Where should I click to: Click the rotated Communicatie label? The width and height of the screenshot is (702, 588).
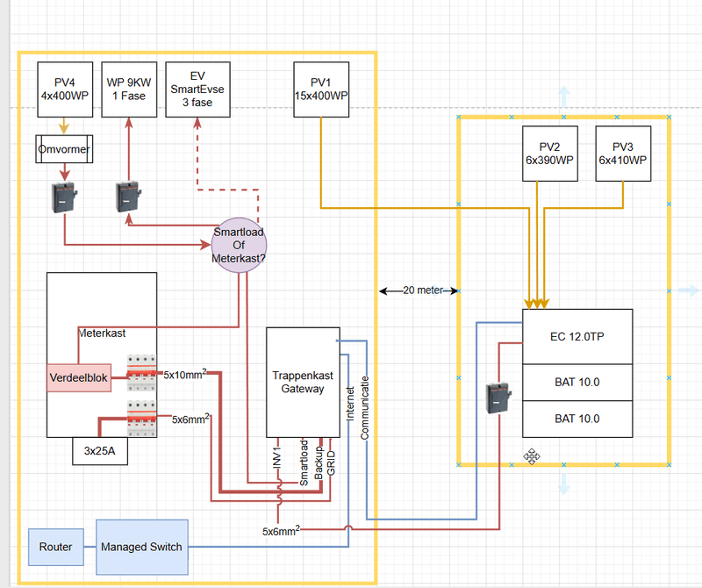click(x=364, y=407)
